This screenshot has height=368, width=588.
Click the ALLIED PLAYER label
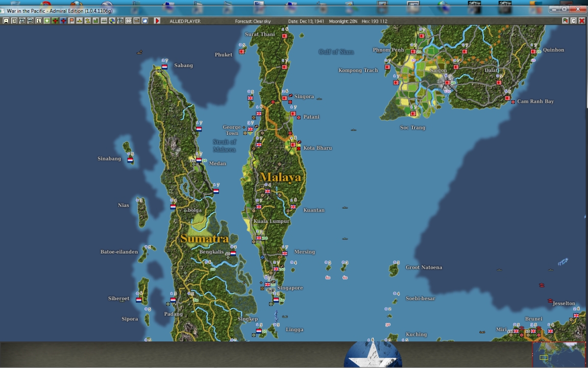click(185, 21)
